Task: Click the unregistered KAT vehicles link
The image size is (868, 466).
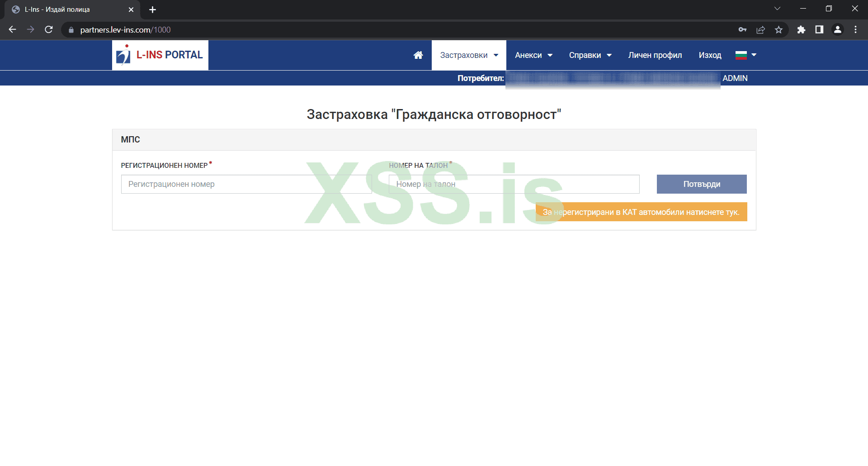Action: pyautogui.click(x=641, y=212)
